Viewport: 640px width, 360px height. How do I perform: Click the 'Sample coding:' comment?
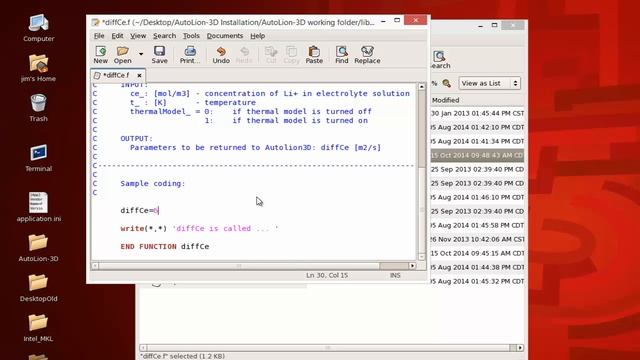coord(153,184)
